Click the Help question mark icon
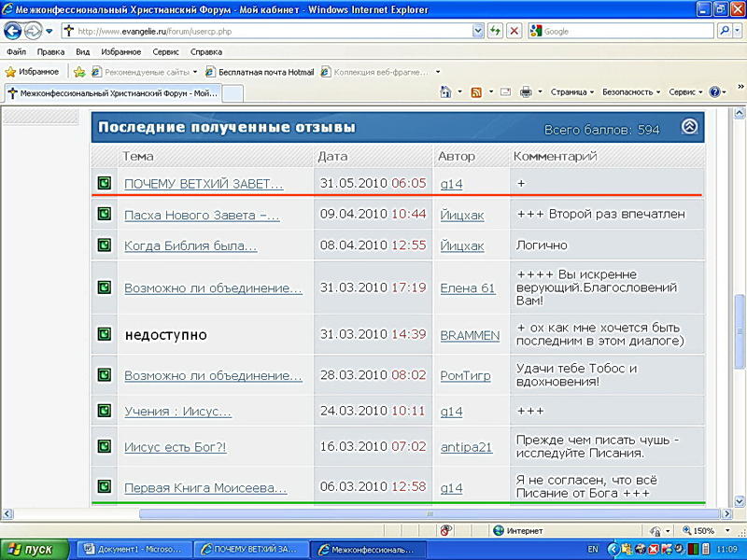The height and width of the screenshot is (560, 747). [715, 92]
